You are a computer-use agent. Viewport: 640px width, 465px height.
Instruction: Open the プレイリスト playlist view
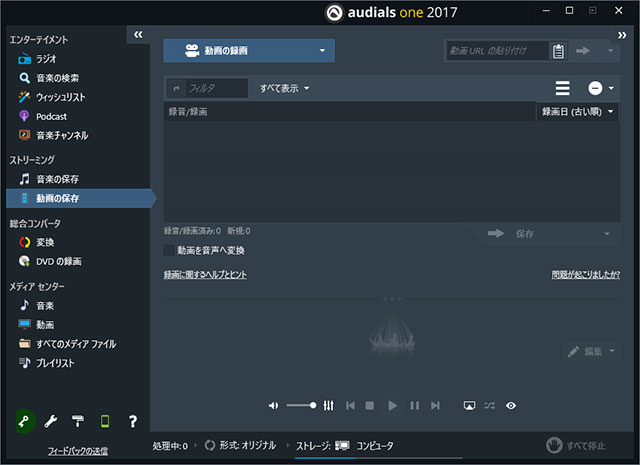click(x=47, y=363)
